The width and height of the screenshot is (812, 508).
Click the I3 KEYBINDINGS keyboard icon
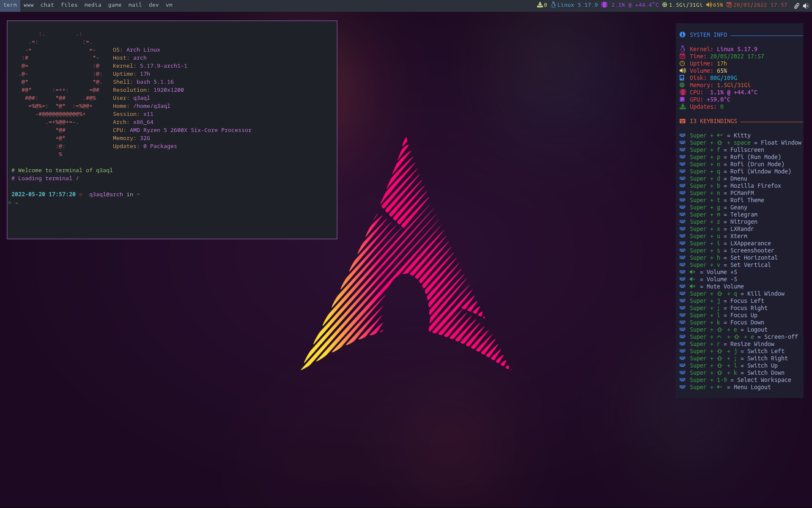point(682,121)
